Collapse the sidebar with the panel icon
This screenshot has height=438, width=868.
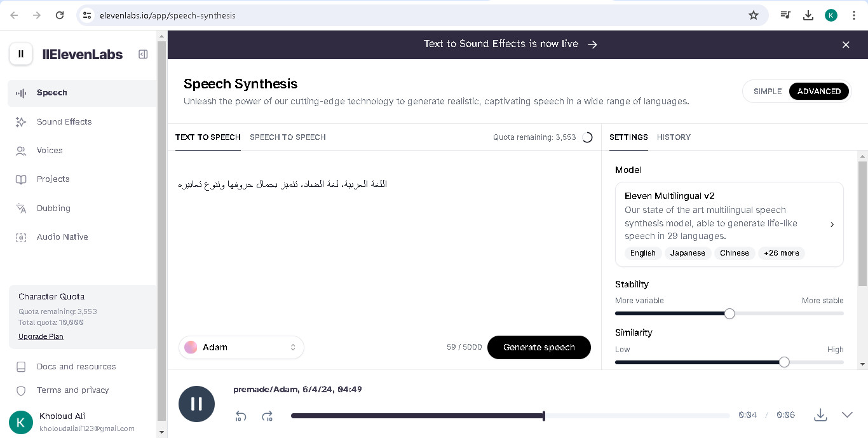143,55
